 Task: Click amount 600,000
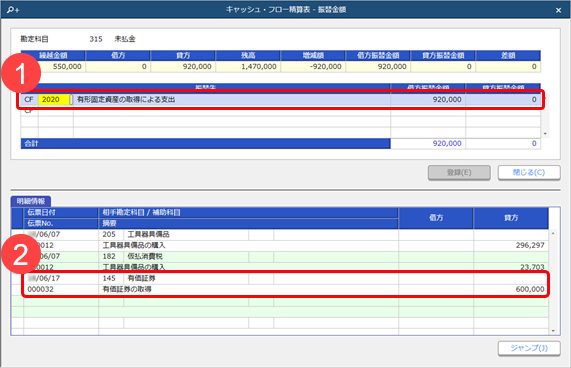click(x=530, y=289)
